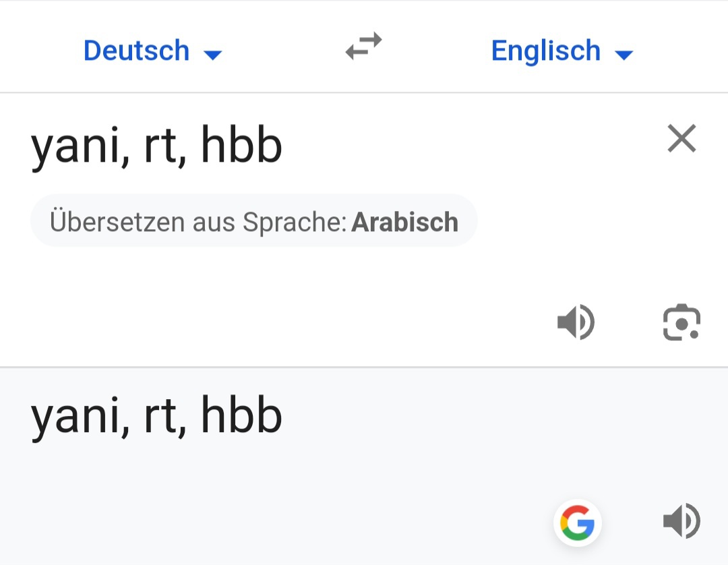Tap the word "hbb" in the translation result
This screenshot has height=565, width=728.
pyautogui.click(x=241, y=416)
